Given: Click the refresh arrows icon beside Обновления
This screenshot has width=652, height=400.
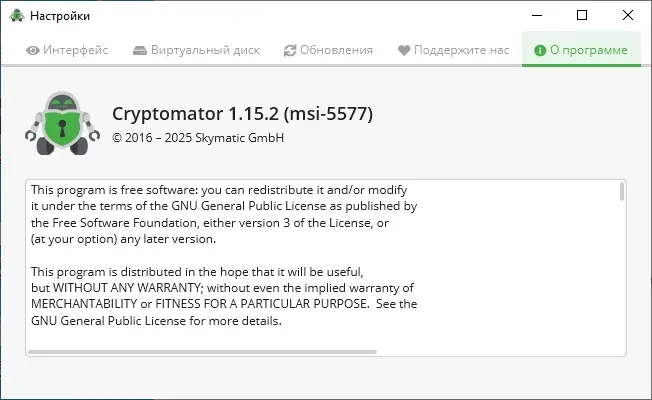Looking at the screenshot, I should tap(290, 50).
